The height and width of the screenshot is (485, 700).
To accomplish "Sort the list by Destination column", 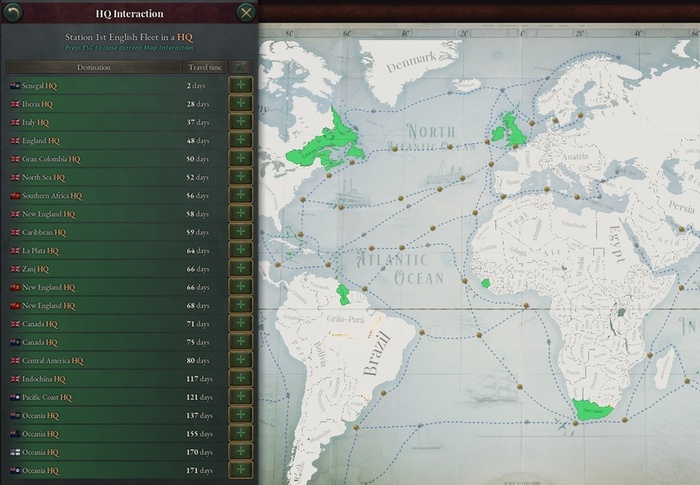I will (x=93, y=67).
